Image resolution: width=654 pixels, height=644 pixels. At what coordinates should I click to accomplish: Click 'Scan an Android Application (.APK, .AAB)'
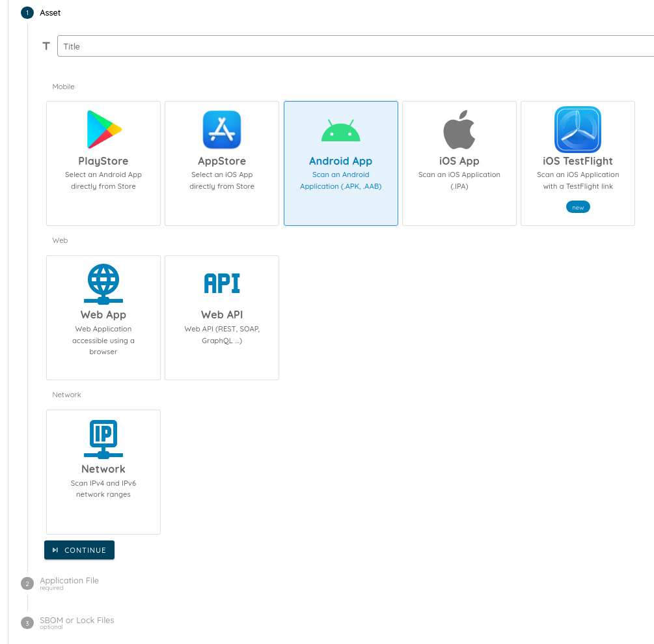(x=341, y=180)
